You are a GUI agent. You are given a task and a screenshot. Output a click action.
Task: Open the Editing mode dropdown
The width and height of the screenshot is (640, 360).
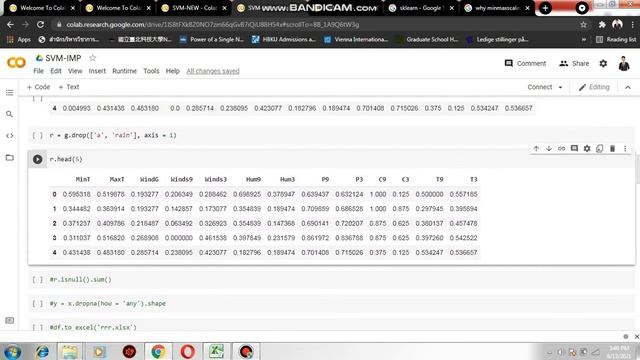point(594,87)
